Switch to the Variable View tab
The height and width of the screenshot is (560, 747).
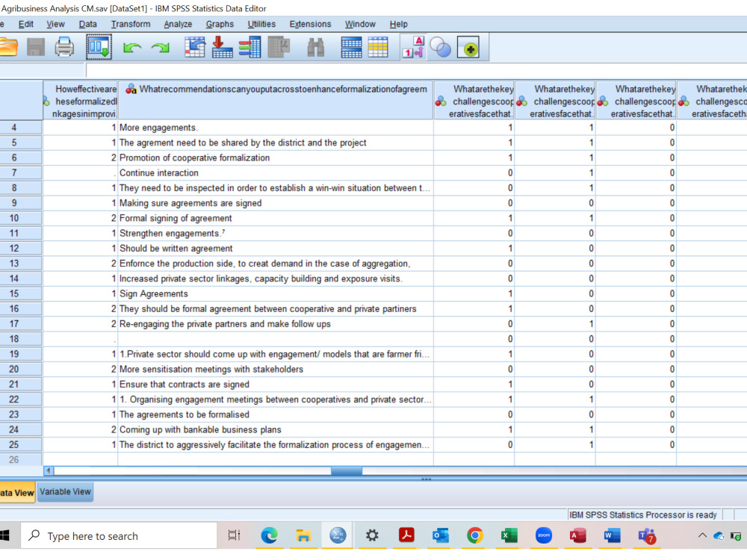pos(65,492)
